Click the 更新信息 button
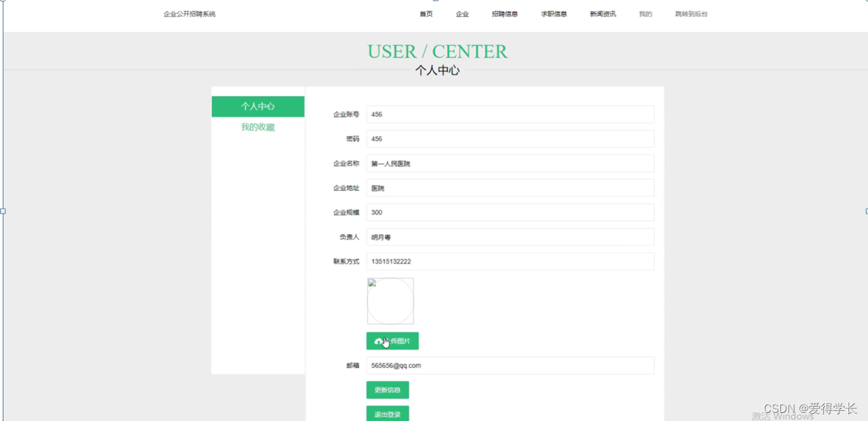The height and width of the screenshot is (421, 868). pos(388,390)
